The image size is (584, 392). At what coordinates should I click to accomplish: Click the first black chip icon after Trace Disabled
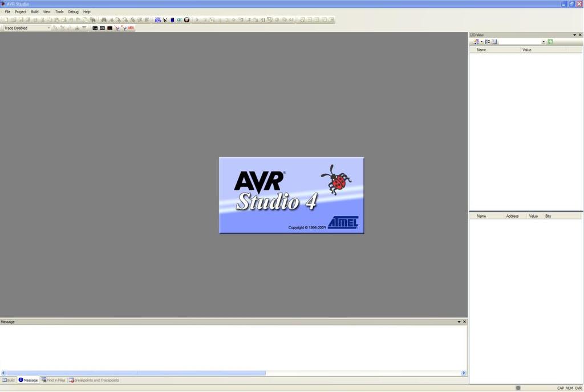(95, 28)
